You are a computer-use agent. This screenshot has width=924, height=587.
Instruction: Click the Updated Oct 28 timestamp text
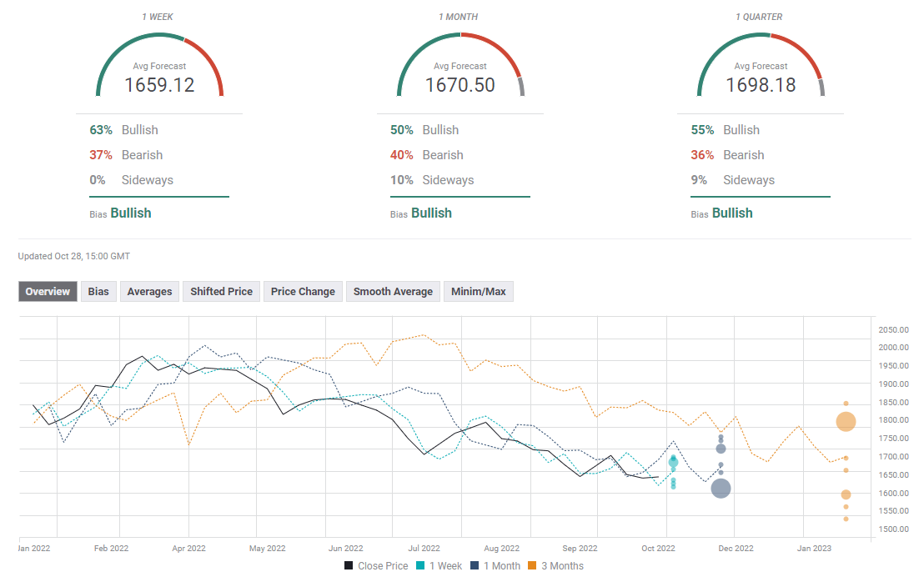click(x=74, y=256)
